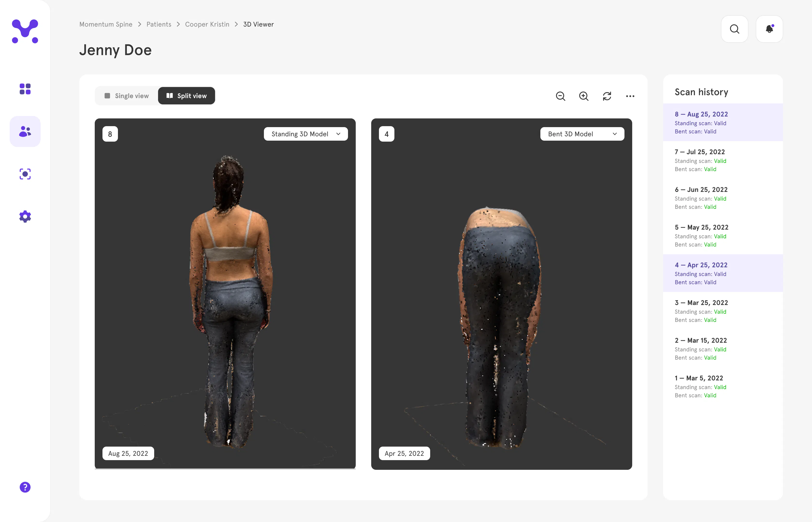Open the Standing 3D Model dropdown
Screen dimensions: 812x522
pyautogui.click(x=306, y=134)
